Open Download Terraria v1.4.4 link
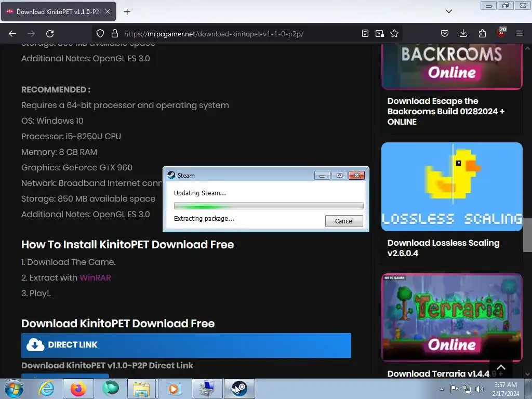Viewport: 532px width, 399px height. 438,374
